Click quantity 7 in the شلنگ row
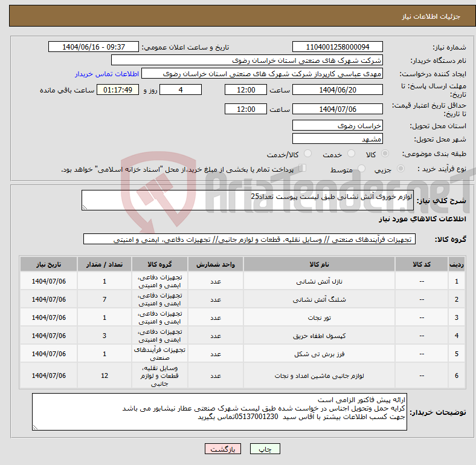Image resolution: width=476 pixels, height=465 pixels. coord(105,300)
